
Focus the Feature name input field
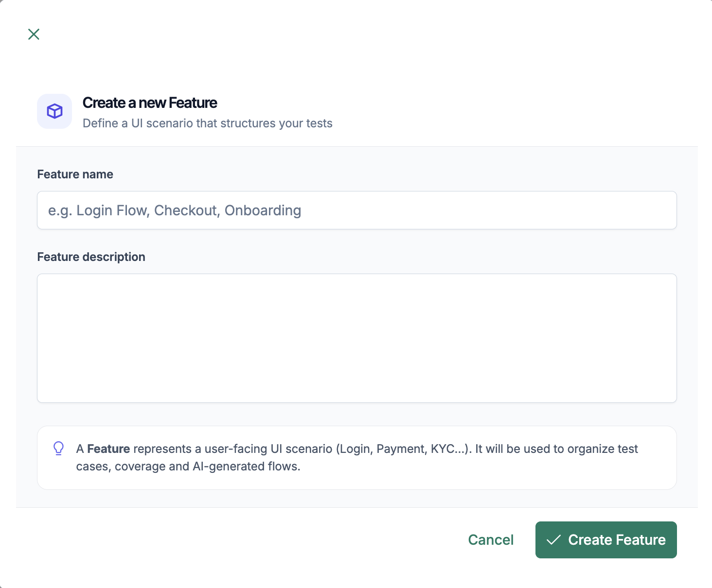356,210
